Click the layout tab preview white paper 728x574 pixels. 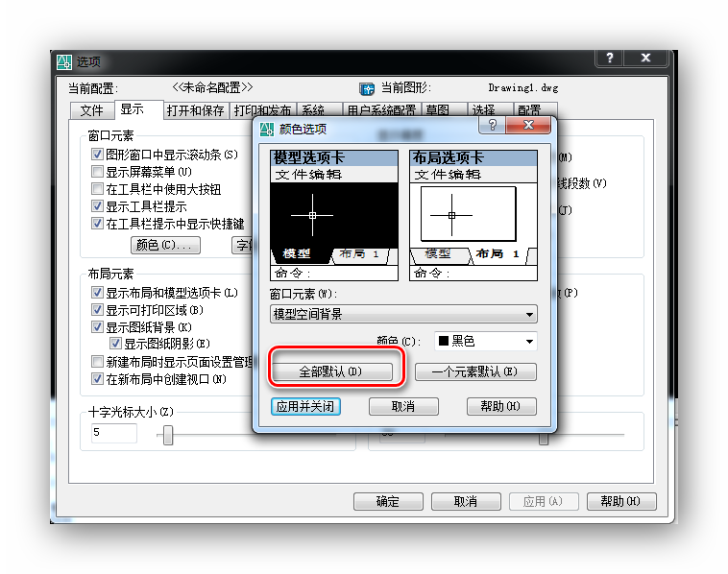[x=469, y=214]
